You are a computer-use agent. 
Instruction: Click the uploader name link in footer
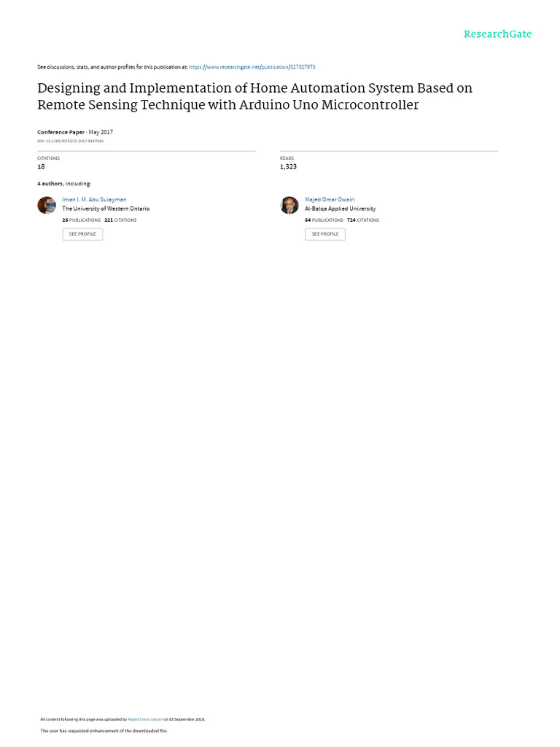145,719
